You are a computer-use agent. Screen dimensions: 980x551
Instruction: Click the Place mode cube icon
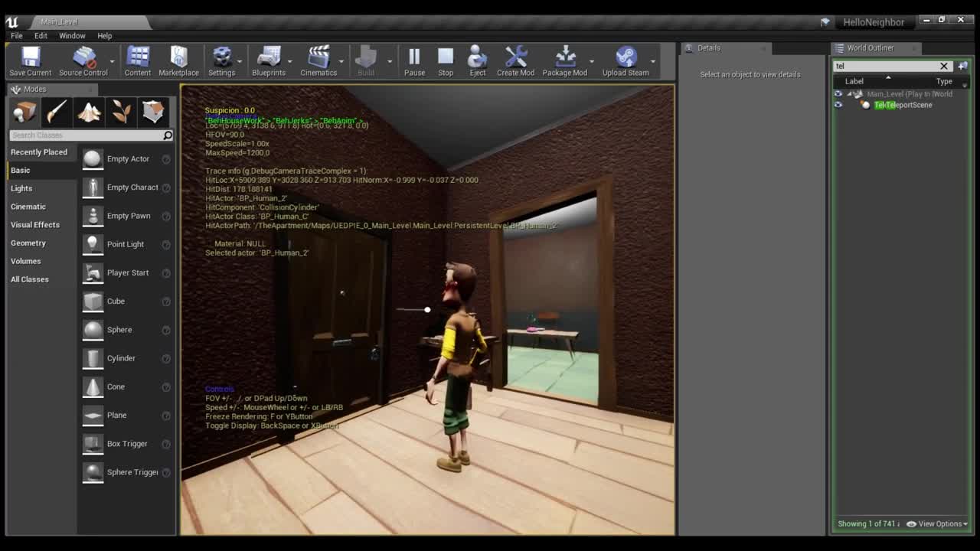(x=23, y=112)
